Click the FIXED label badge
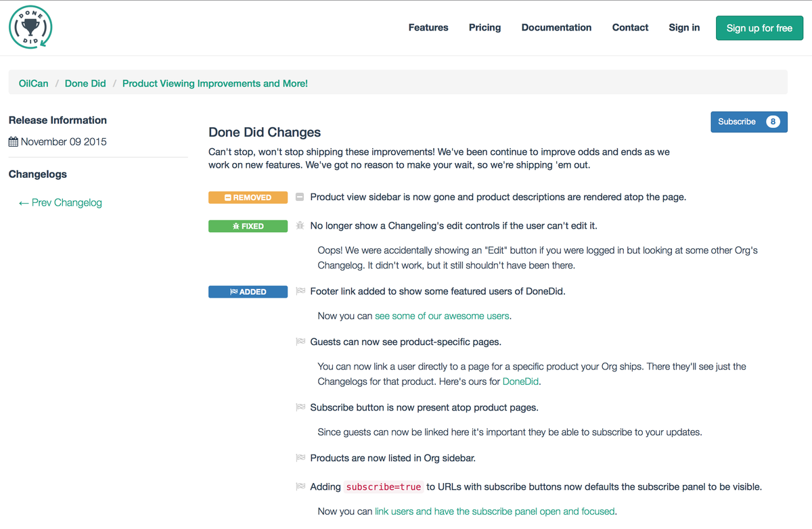The width and height of the screenshot is (812, 529). (248, 226)
